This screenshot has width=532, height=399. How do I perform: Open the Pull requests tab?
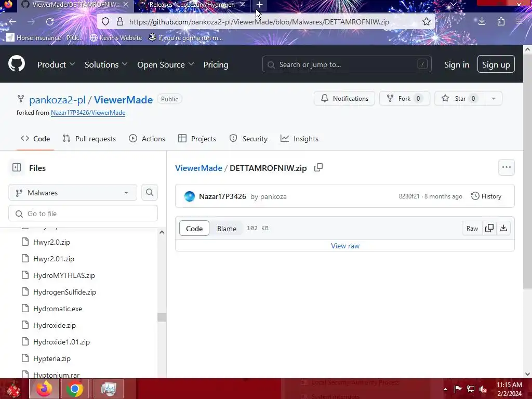(89, 139)
